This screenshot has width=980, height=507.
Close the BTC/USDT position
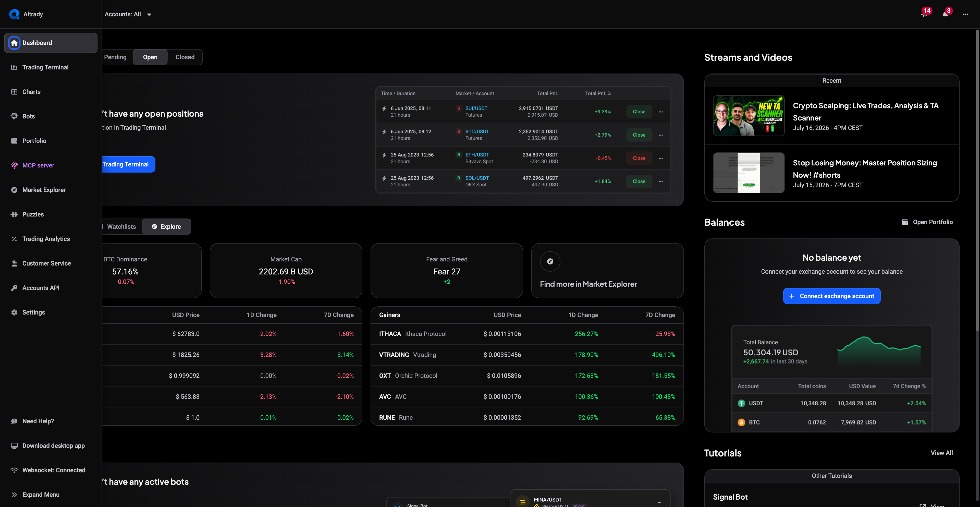[x=639, y=135]
